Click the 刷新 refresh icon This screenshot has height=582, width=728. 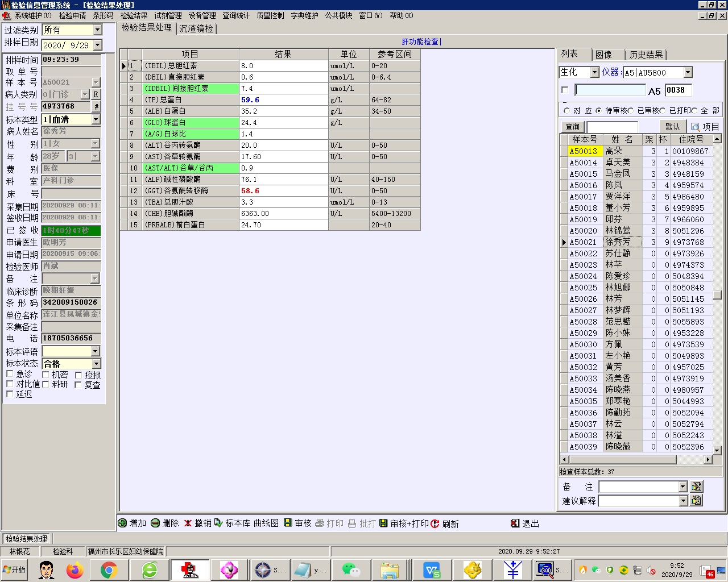435,523
